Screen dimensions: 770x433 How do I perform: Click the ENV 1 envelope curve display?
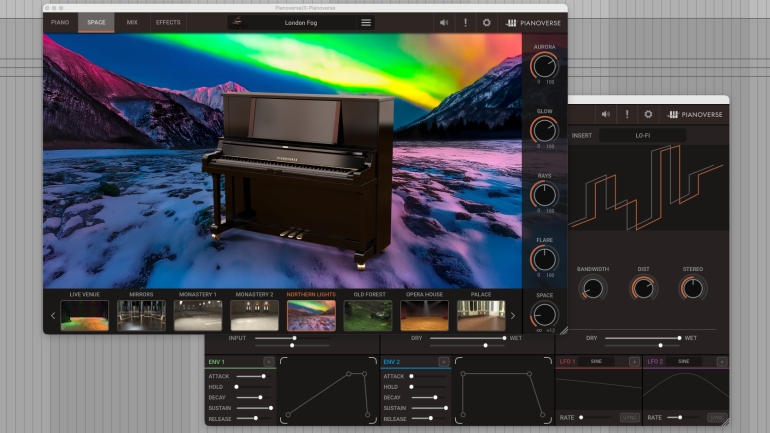[328, 391]
